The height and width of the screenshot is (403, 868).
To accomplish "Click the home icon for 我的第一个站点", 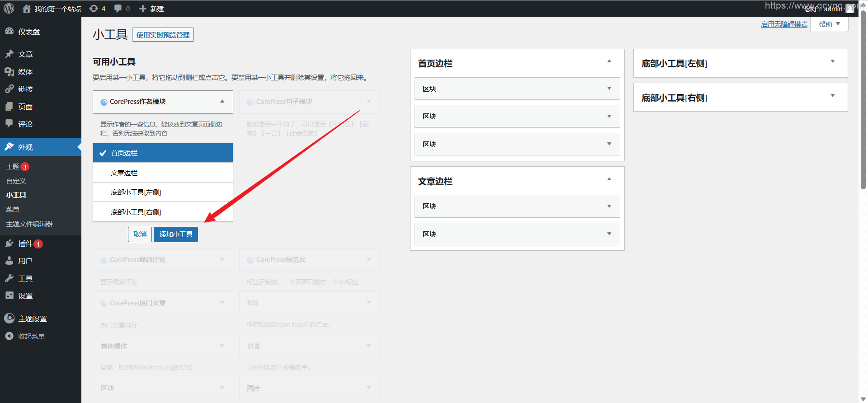I will point(27,9).
